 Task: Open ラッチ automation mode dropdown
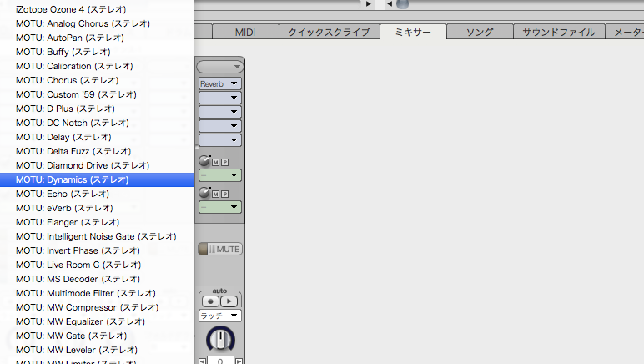coord(219,316)
